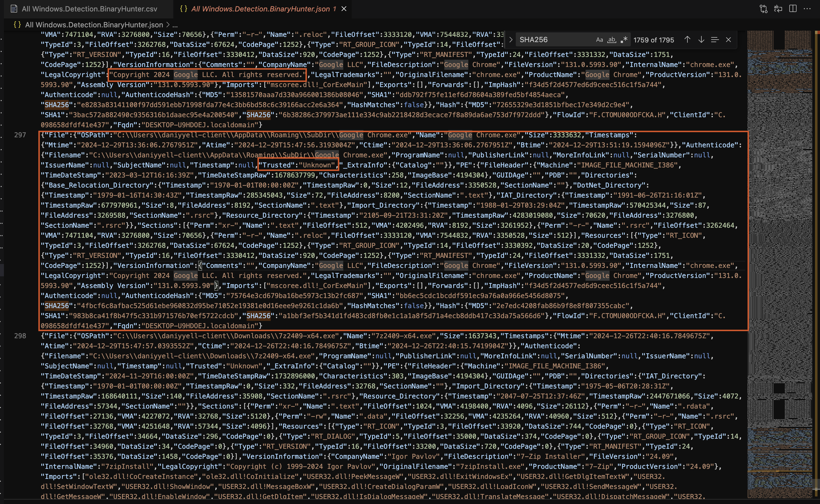
Task: Open the More Actions ellipsis menu
Action: (x=807, y=9)
